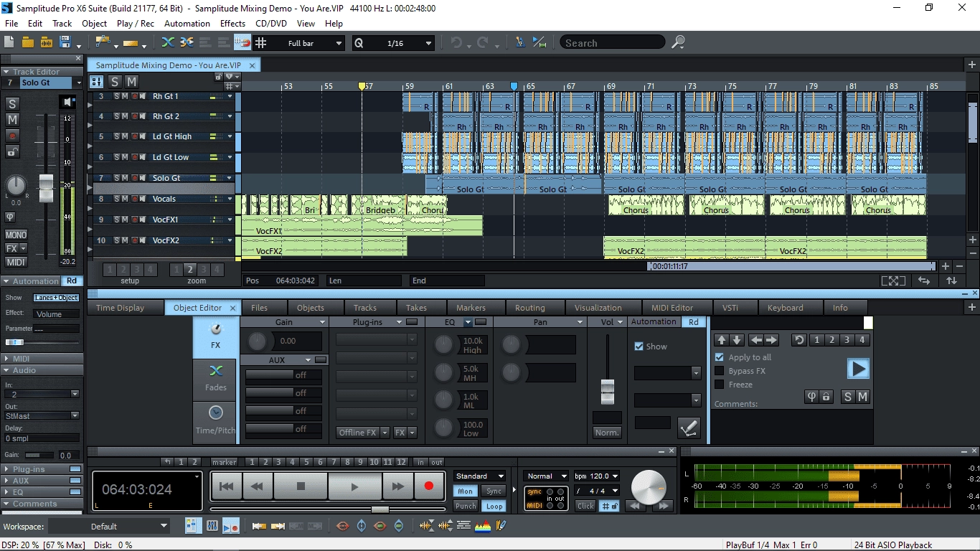This screenshot has width=980, height=551.
Task: Uncheck Apply to all checkbox
Action: pos(720,357)
